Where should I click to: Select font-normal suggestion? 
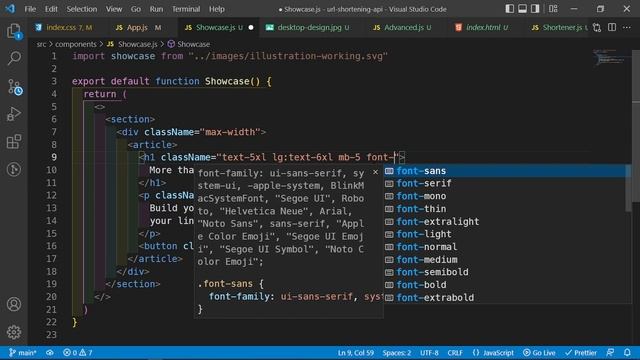pyautogui.click(x=506, y=247)
